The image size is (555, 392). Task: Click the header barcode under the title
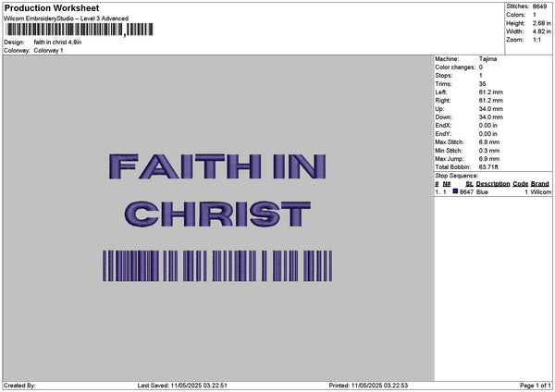(80, 30)
